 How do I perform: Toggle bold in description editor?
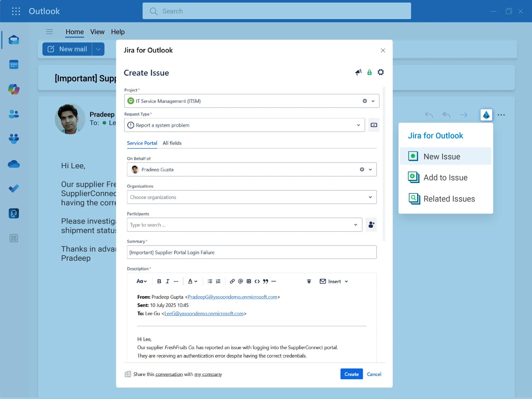click(159, 281)
